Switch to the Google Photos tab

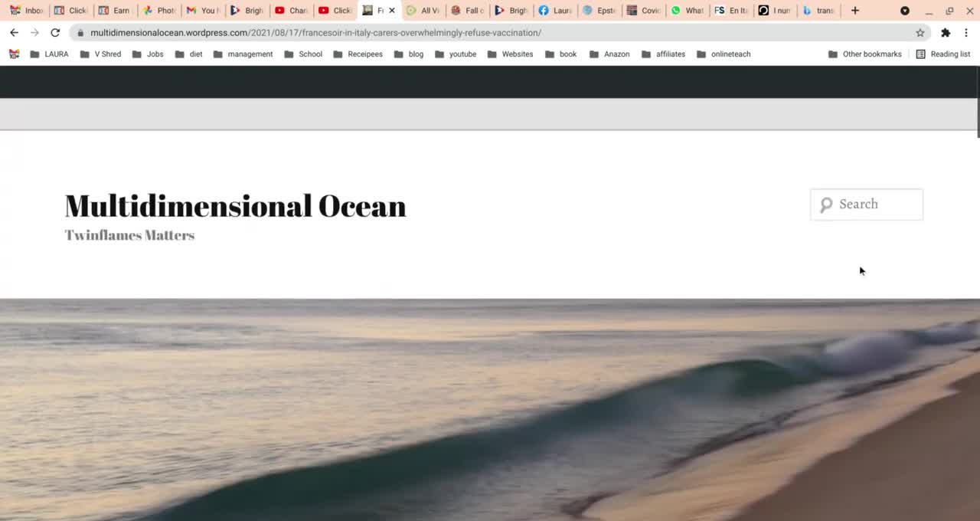(x=158, y=11)
